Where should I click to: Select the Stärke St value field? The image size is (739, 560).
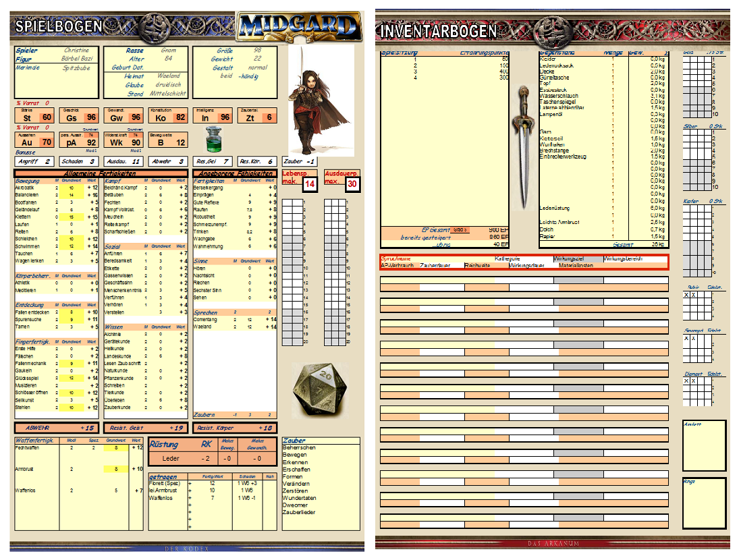(x=45, y=117)
